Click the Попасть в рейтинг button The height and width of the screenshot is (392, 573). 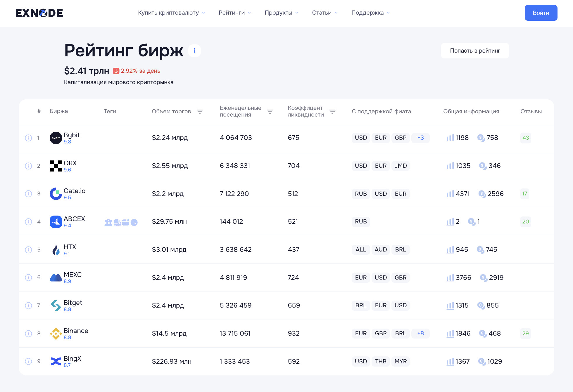475,51
